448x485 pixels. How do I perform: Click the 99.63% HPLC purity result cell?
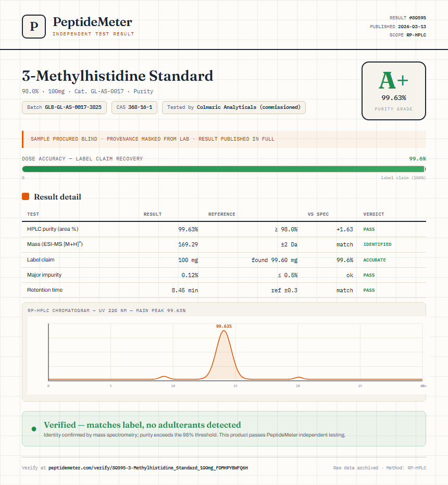[188, 229]
